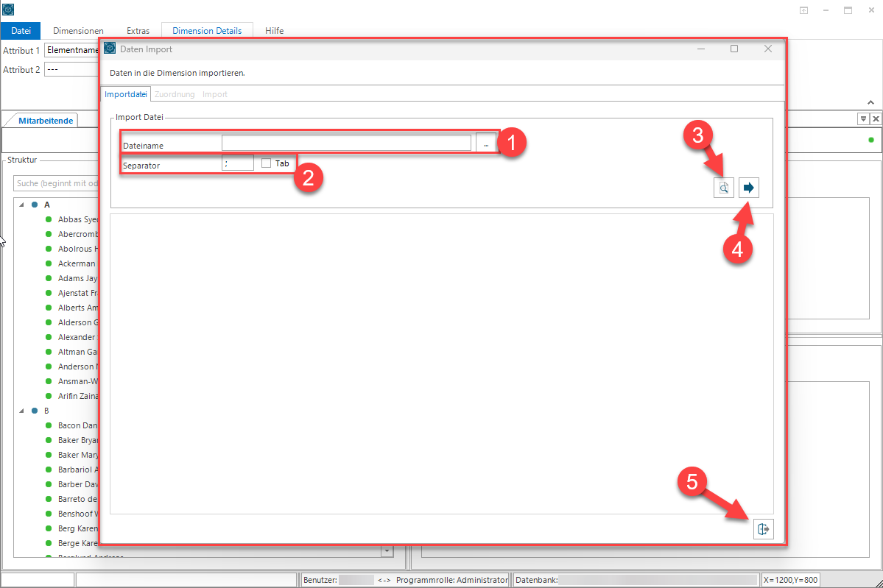Click the Daten Import dialog logo icon

(110, 49)
